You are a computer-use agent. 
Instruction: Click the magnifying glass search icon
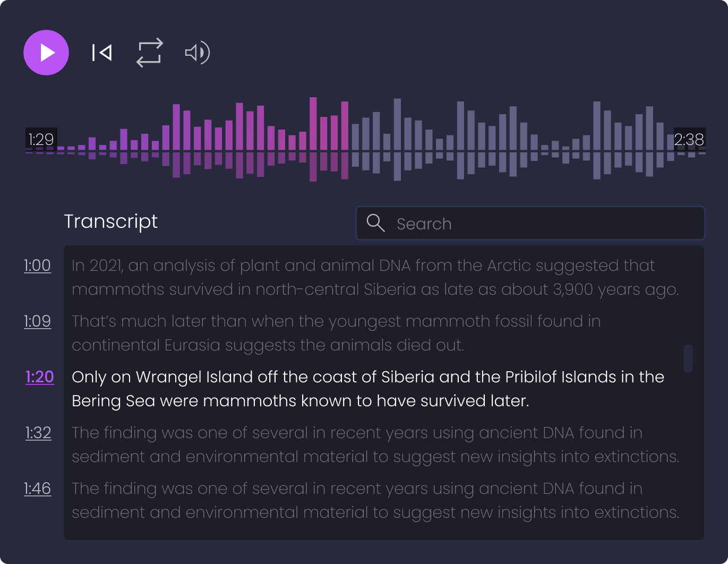(375, 223)
